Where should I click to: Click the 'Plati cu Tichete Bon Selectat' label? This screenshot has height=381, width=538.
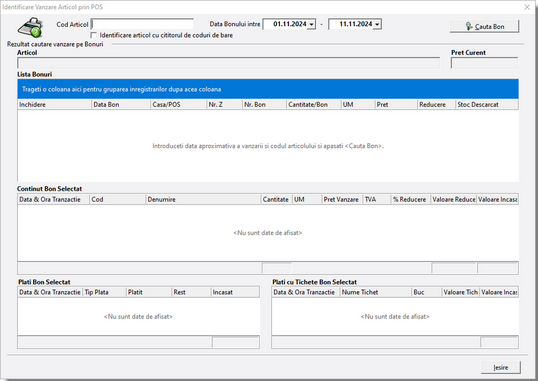(x=315, y=282)
